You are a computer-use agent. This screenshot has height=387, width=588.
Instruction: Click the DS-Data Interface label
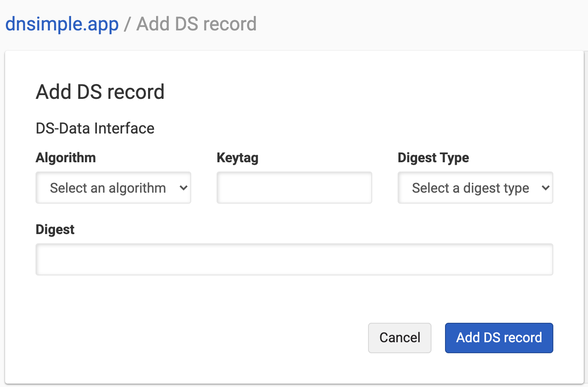tap(95, 128)
